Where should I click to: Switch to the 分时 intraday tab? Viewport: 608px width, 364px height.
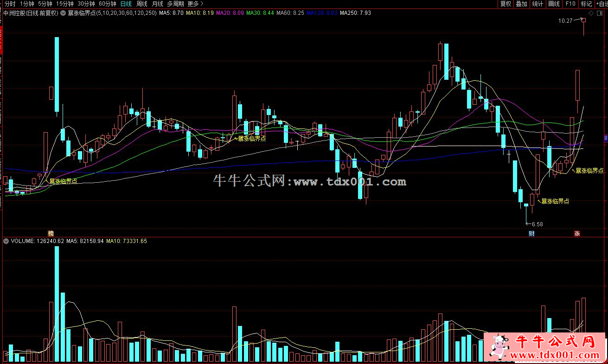click(x=10, y=4)
